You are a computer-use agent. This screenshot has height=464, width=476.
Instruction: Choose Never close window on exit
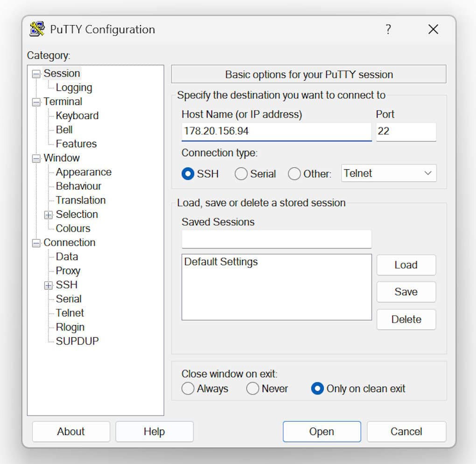coord(252,388)
